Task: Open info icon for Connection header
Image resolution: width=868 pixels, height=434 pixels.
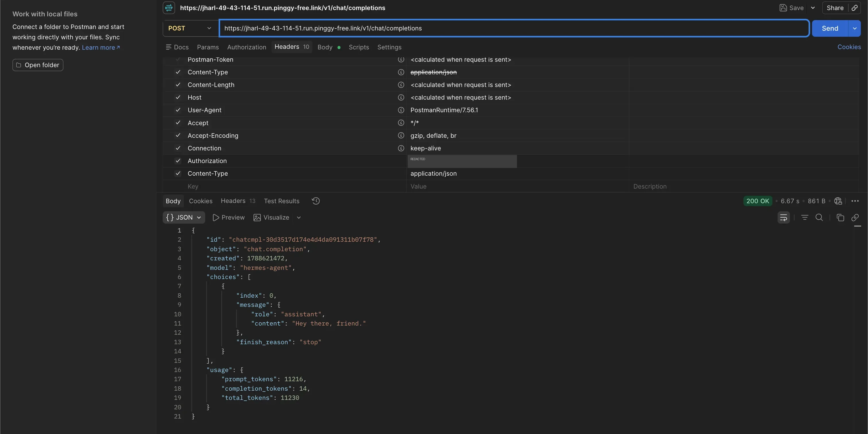Action: pyautogui.click(x=401, y=148)
